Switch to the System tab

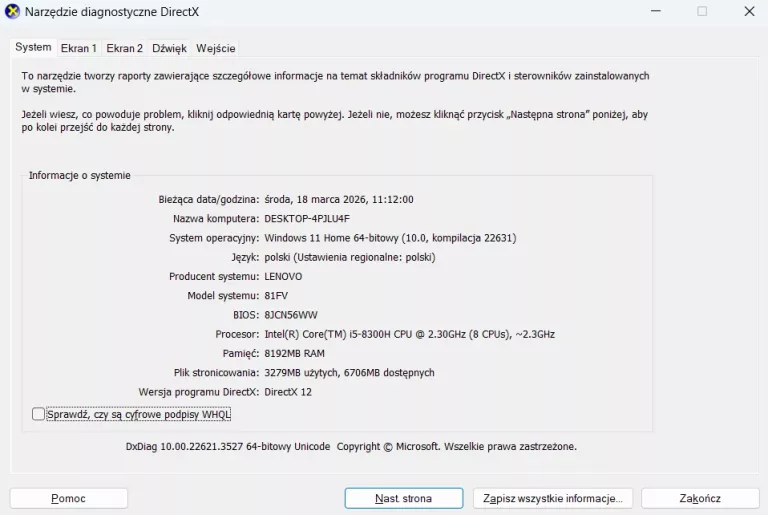(33, 47)
